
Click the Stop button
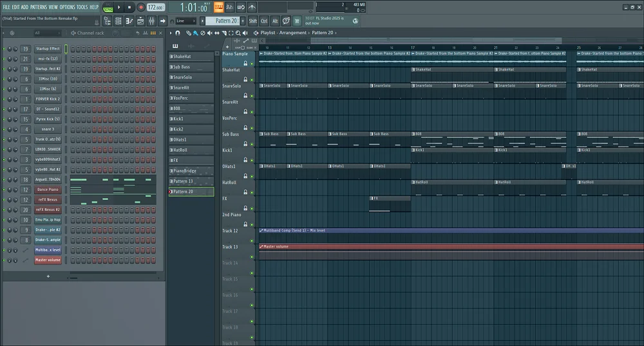point(129,7)
